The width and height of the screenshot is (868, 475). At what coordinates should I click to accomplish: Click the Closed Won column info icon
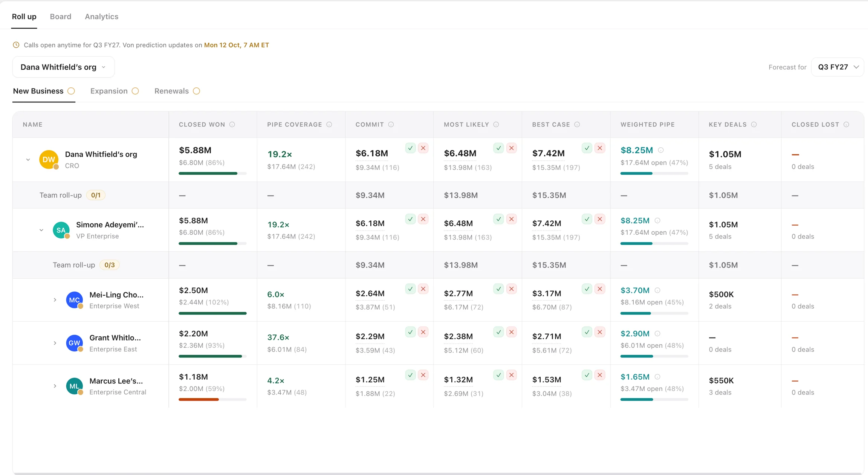coord(232,125)
